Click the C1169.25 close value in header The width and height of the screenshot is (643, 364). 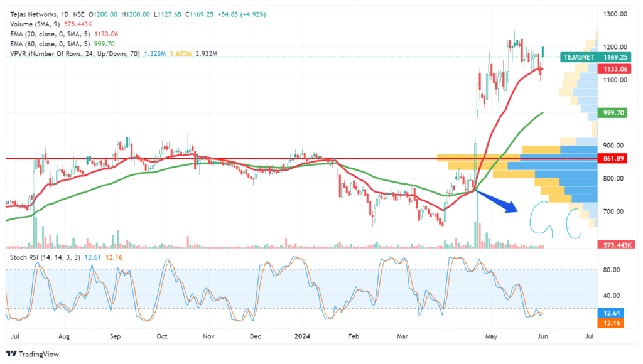[x=199, y=14]
